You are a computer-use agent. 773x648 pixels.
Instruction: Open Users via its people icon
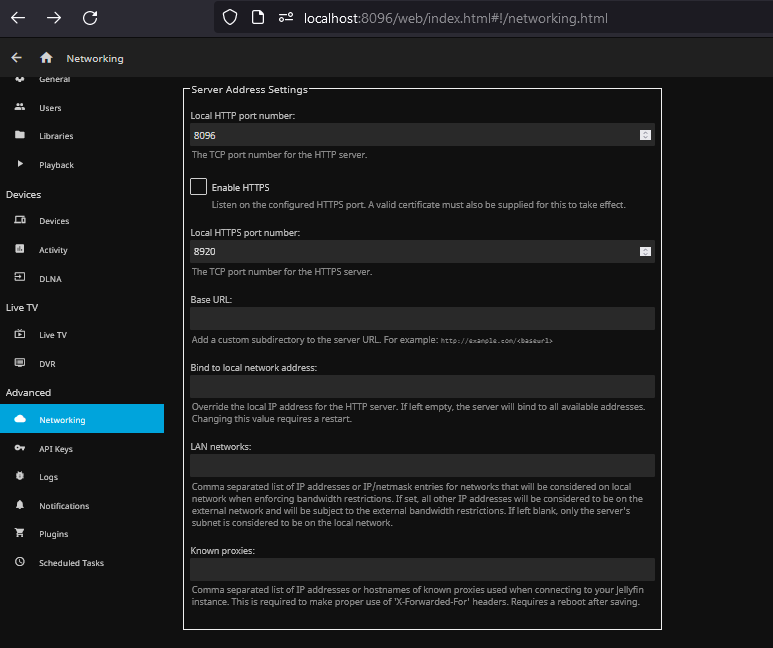click(20, 108)
